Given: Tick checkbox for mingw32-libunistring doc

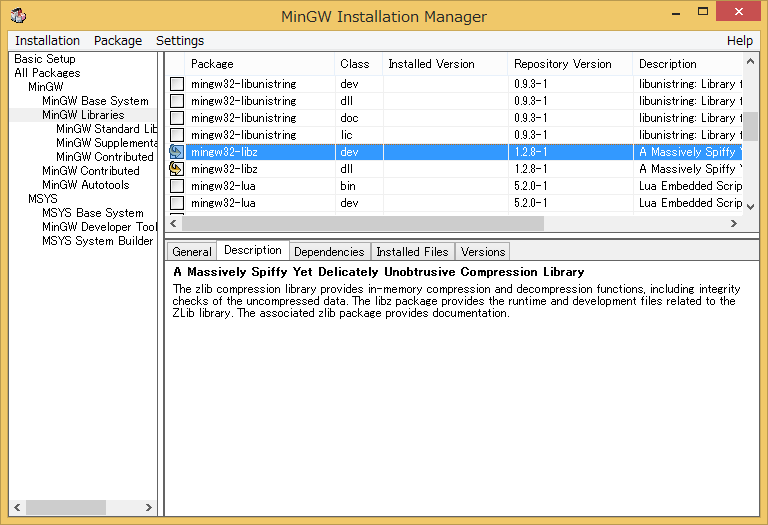Looking at the screenshot, I should pyautogui.click(x=177, y=118).
